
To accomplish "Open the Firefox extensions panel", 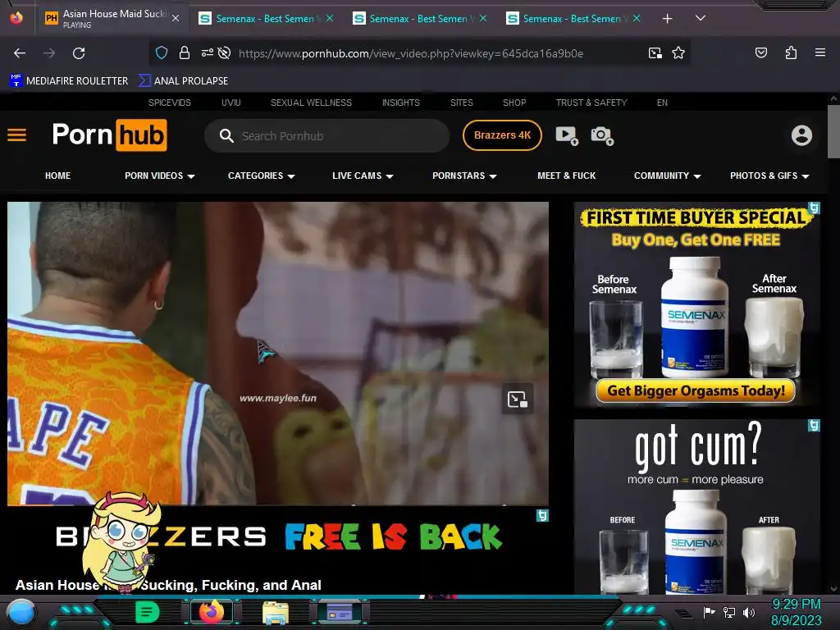I will (x=792, y=52).
